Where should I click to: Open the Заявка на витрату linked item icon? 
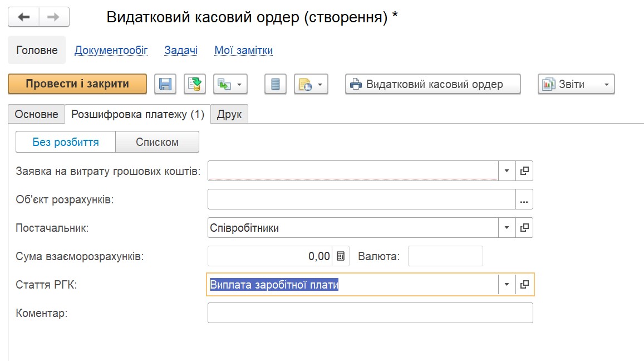coord(524,170)
